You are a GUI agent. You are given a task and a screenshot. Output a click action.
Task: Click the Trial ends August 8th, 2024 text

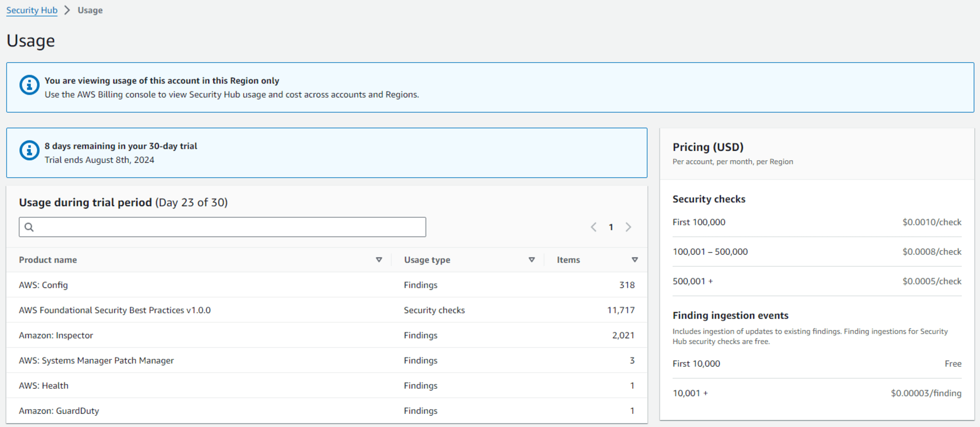99,160
